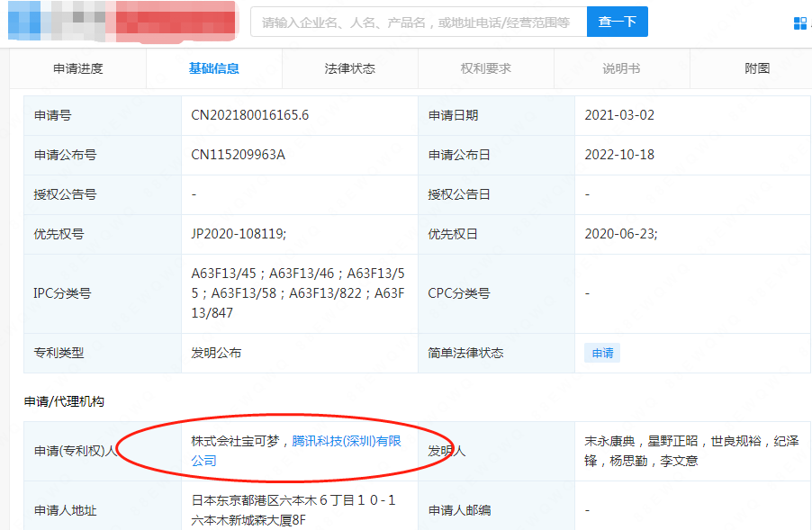Click the applicant address in 日本东京都港区

tap(293, 510)
